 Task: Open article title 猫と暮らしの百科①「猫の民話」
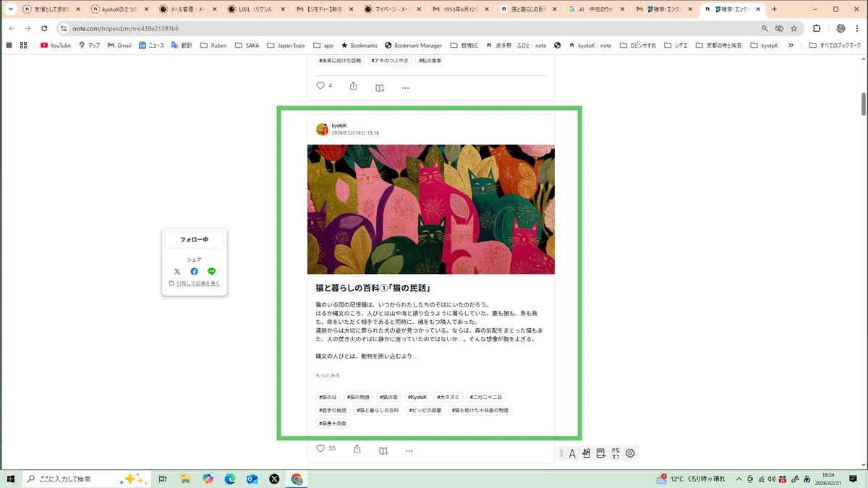(x=374, y=288)
